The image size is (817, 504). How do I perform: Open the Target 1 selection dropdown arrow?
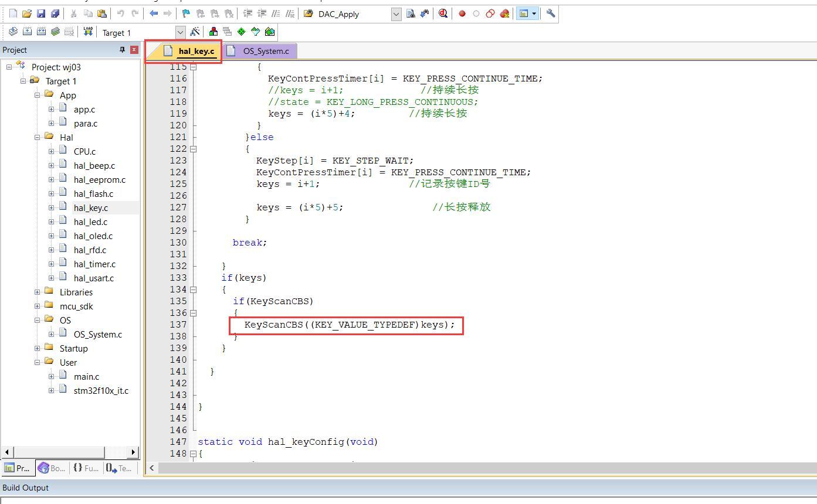[x=180, y=32]
